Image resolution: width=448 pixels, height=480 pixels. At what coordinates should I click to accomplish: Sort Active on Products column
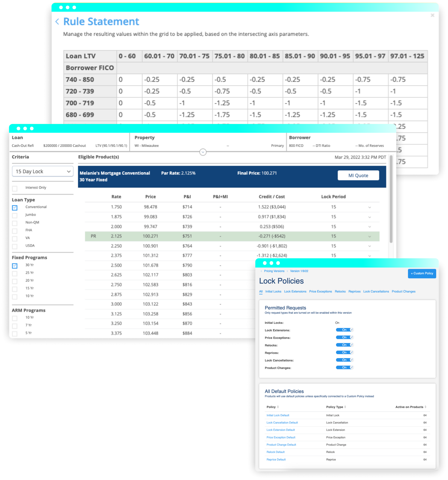click(425, 407)
